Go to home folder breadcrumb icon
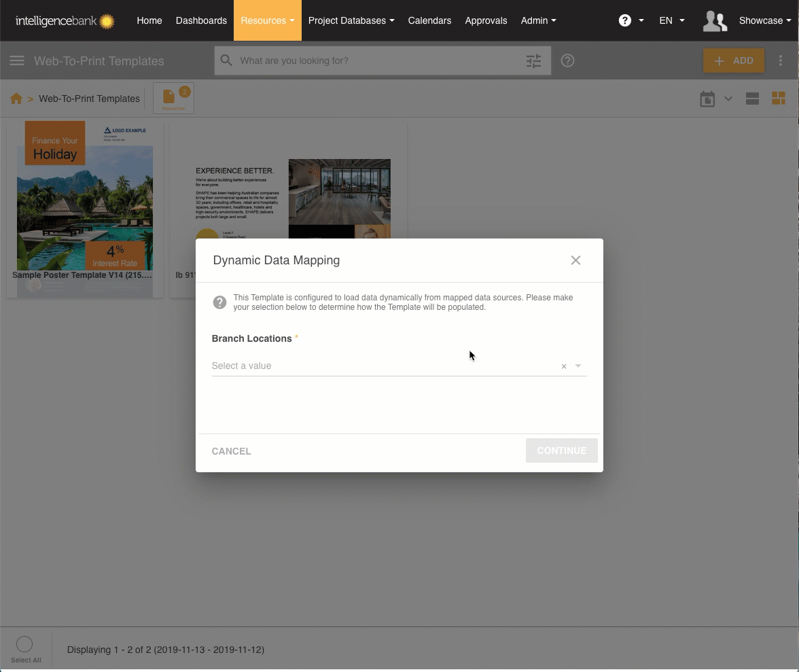Screen dimensions: 799x672 click(x=16, y=99)
